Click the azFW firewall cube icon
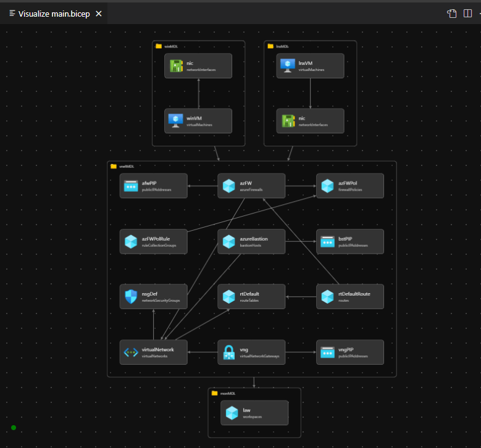The height and width of the screenshot is (448, 481). (x=228, y=186)
